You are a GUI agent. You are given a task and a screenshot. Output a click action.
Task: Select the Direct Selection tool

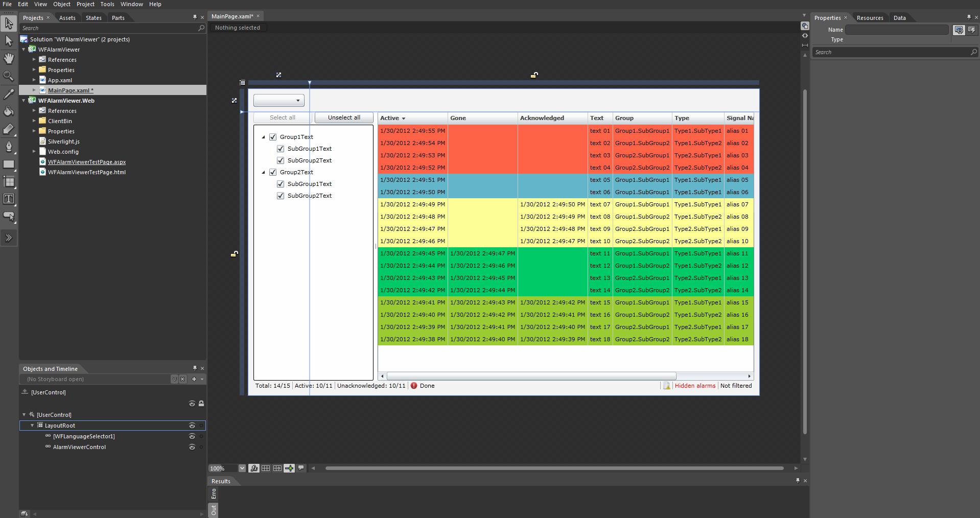(x=9, y=41)
